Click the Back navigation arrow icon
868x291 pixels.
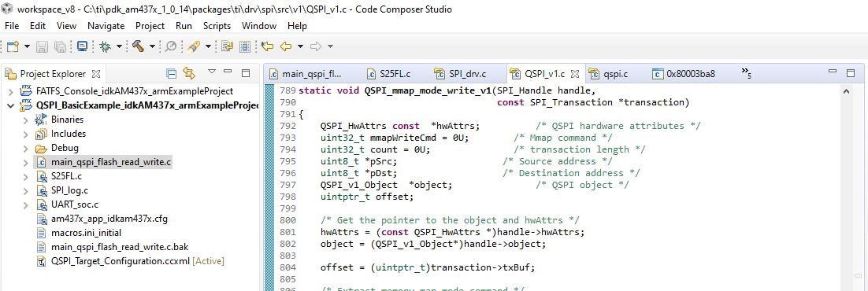[x=286, y=46]
